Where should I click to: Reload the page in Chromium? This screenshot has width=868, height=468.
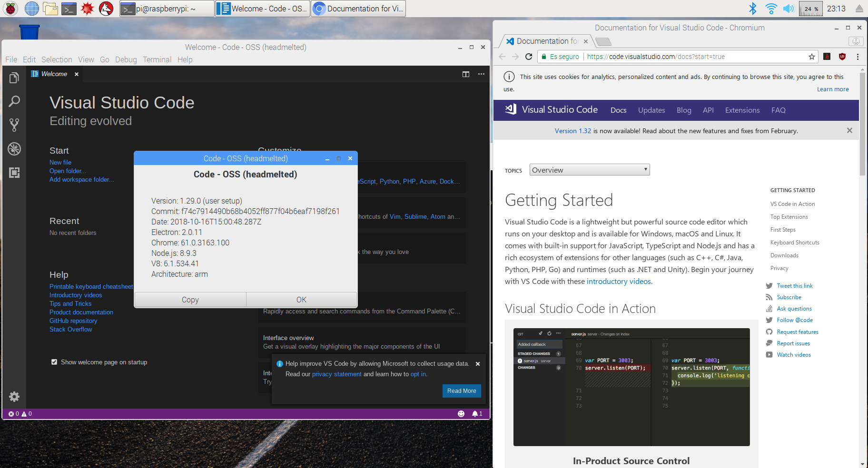click(528, 57)
